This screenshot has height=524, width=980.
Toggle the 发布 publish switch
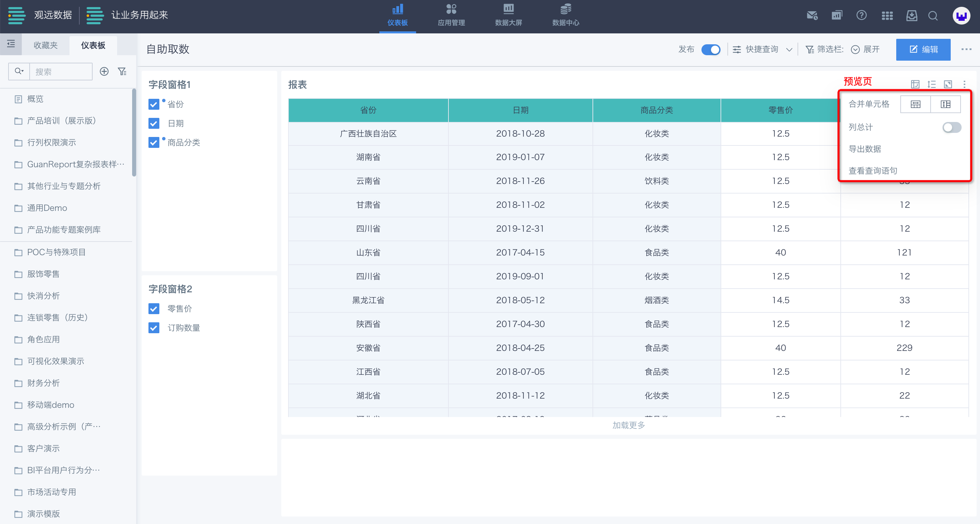711,49
